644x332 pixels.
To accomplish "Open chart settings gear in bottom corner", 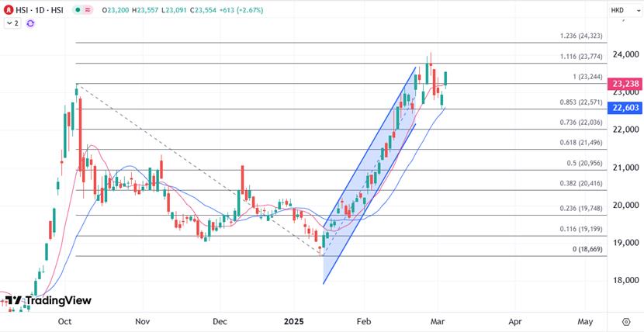I will 625,320.
